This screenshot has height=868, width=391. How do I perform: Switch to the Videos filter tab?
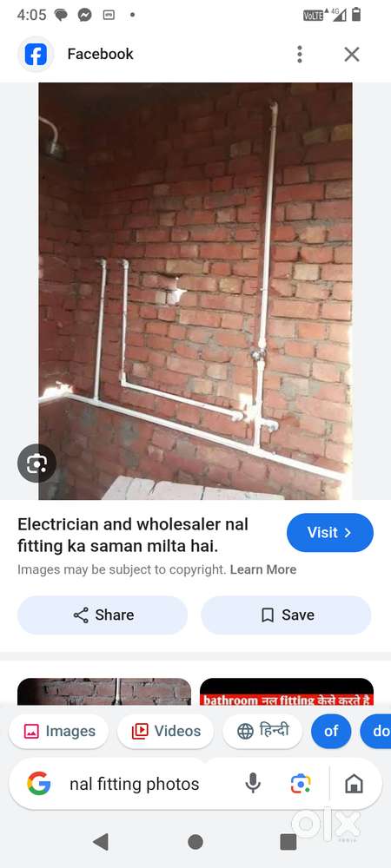(165, 731)
